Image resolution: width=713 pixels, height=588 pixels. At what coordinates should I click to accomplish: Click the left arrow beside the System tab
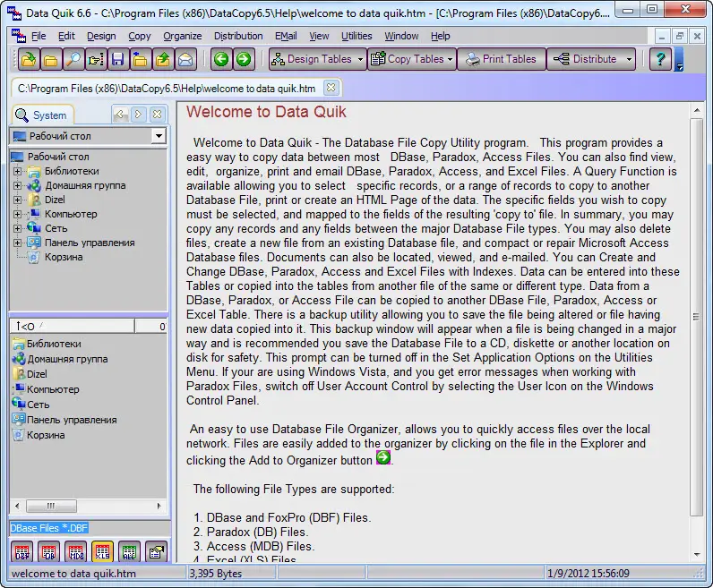[121, 115]
